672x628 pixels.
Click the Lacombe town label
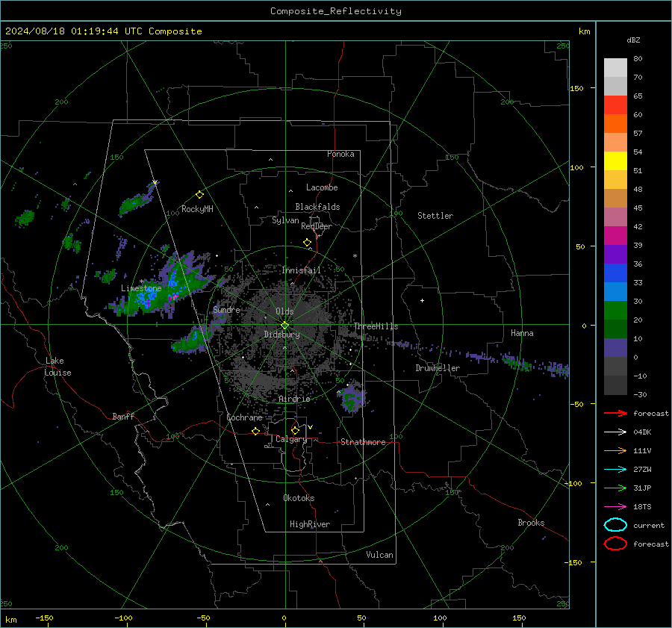(322, 187)
